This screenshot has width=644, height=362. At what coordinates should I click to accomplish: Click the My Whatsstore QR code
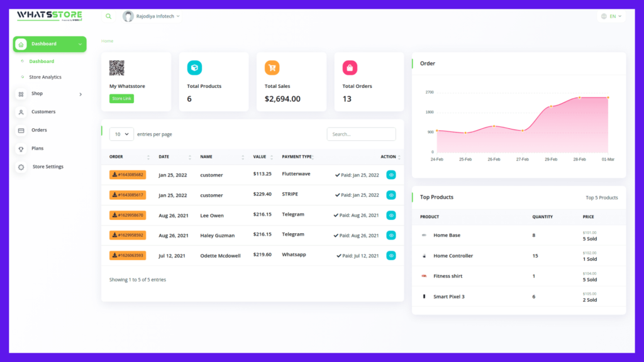click(x=116, y=68)
